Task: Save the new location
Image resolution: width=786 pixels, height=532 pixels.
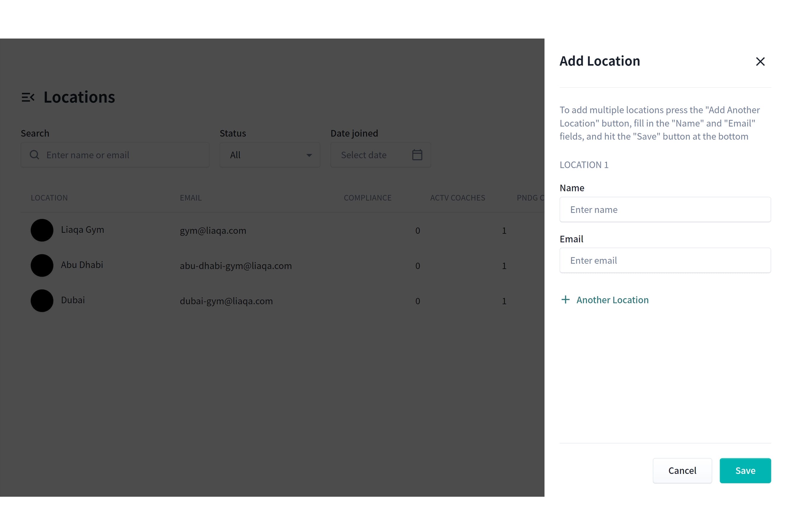Action: (745, 470)
